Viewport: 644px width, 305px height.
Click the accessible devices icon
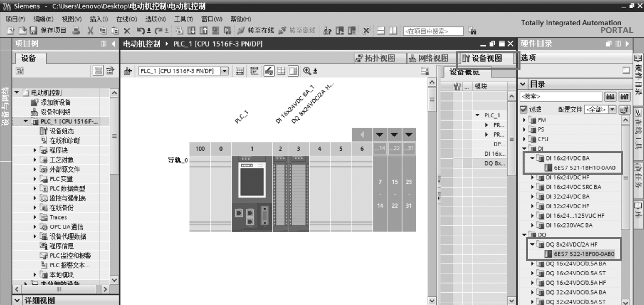click(x=327, y=31)
